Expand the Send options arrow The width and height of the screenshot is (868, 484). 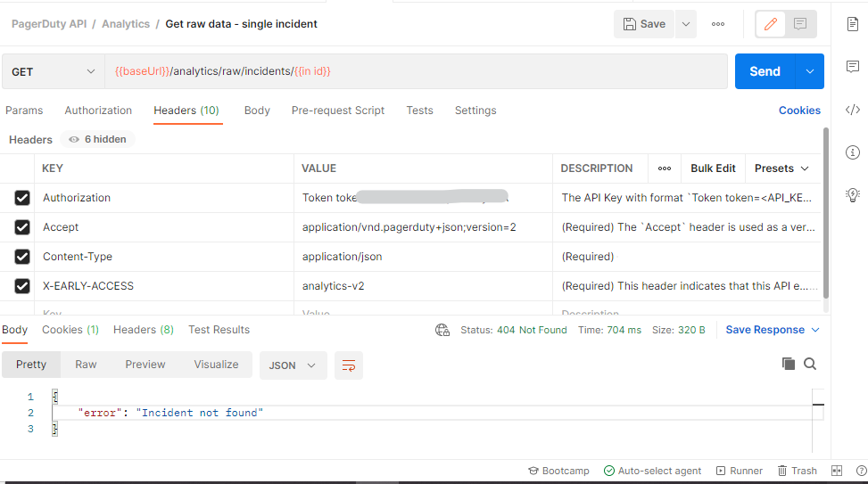pos(809,71)
